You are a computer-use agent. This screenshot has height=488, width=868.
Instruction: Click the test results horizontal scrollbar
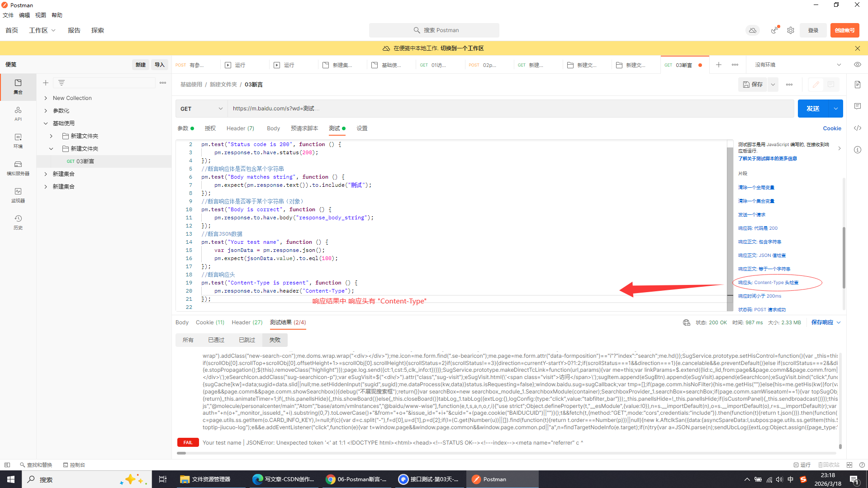click(x=181, y=453)
